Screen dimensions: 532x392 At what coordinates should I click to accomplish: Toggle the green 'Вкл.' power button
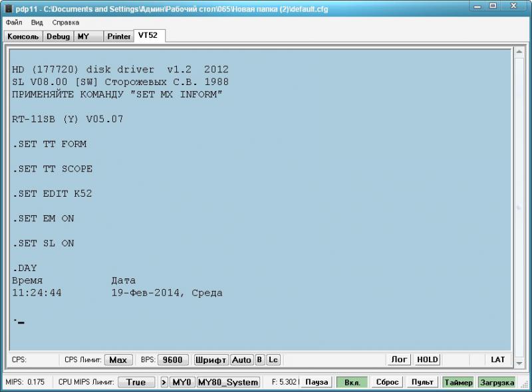click(352, 382)
